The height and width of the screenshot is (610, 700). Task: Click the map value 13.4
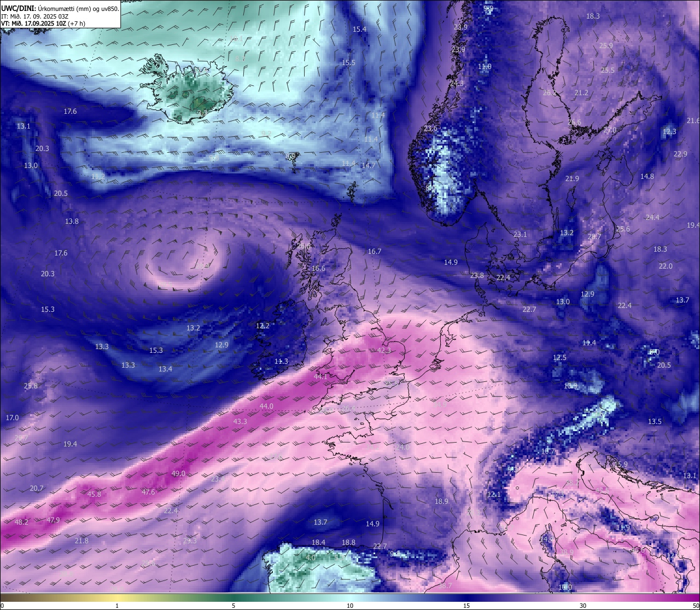[165, 369]
